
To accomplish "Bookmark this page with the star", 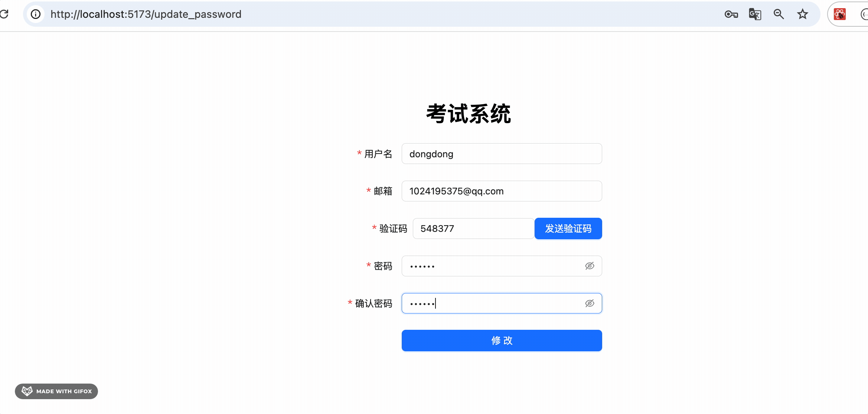I will pyautogui.click(x=802, y=14).
